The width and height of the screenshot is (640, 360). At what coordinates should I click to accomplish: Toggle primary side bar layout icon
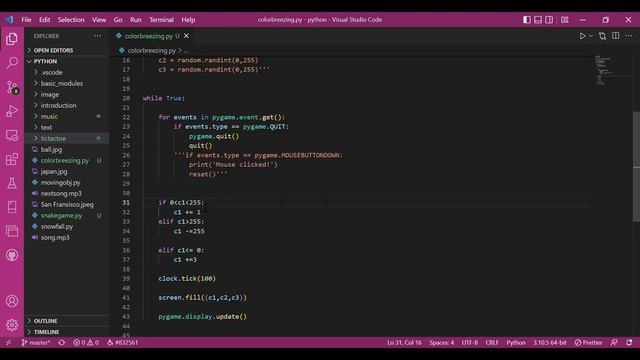[x=527, y=20]
